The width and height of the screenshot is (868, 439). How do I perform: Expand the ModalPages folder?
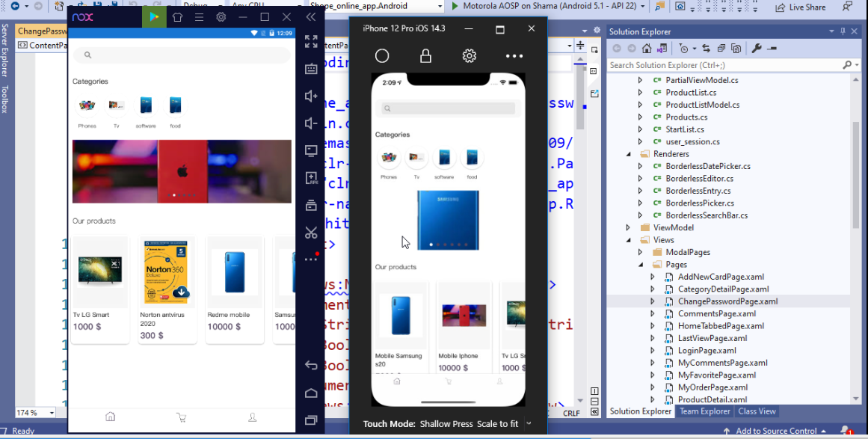pos(641,252)
